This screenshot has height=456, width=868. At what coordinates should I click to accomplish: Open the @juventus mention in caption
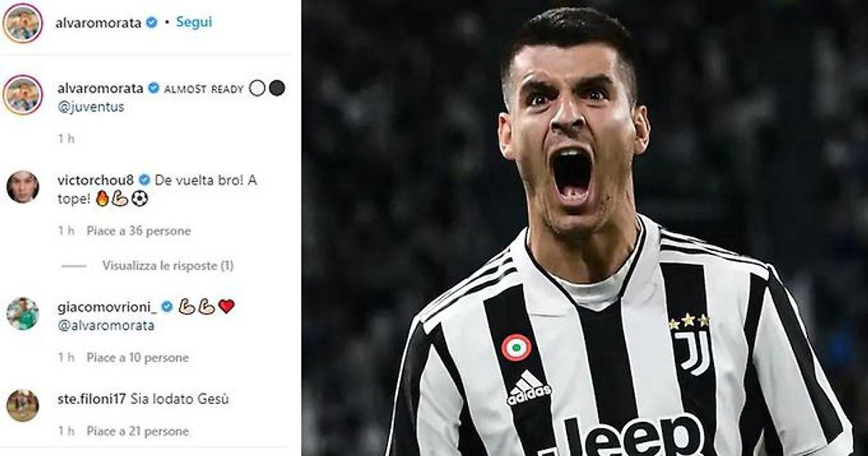click(x=90, y=107)
